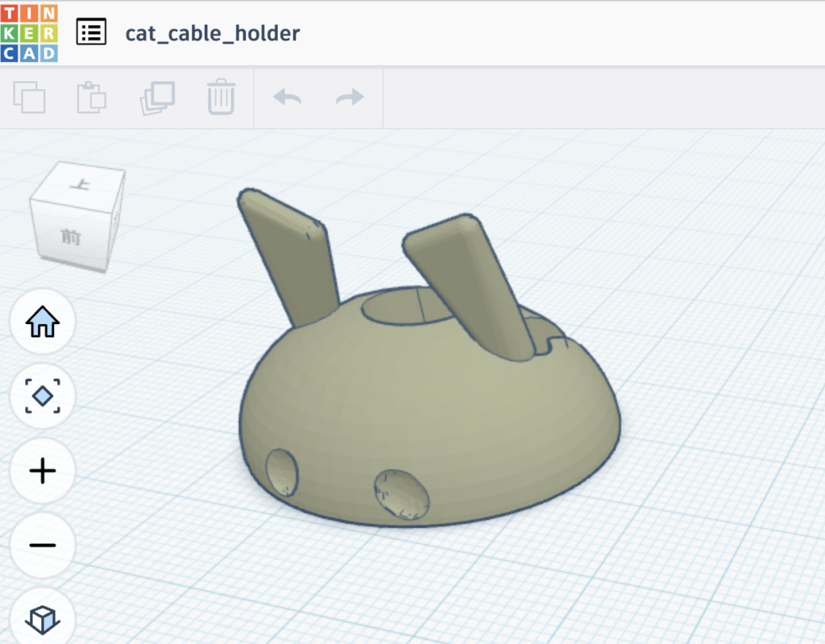Click the Duplicate and repeat icon
Viewport: 825px width, 644px height.
pyautogui.click(x=157, y=98)
